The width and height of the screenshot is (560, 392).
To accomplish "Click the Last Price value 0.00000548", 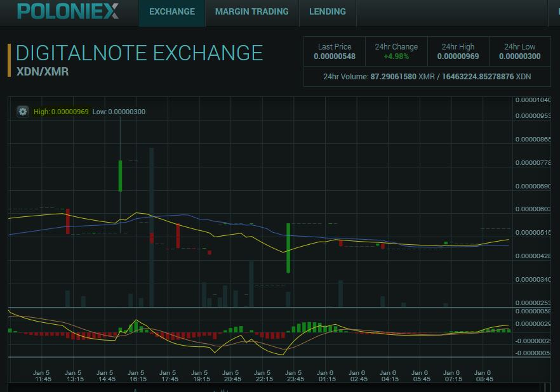I will pos(335,56).
